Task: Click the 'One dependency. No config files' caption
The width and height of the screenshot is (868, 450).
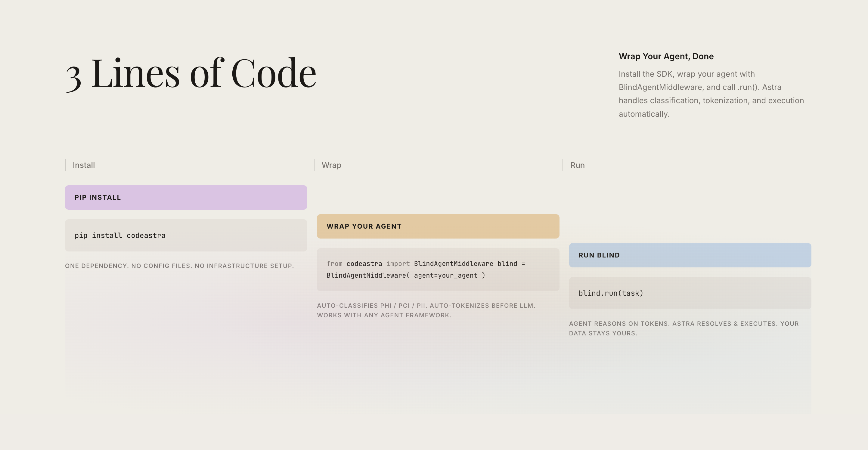Action: coord(179,266)
